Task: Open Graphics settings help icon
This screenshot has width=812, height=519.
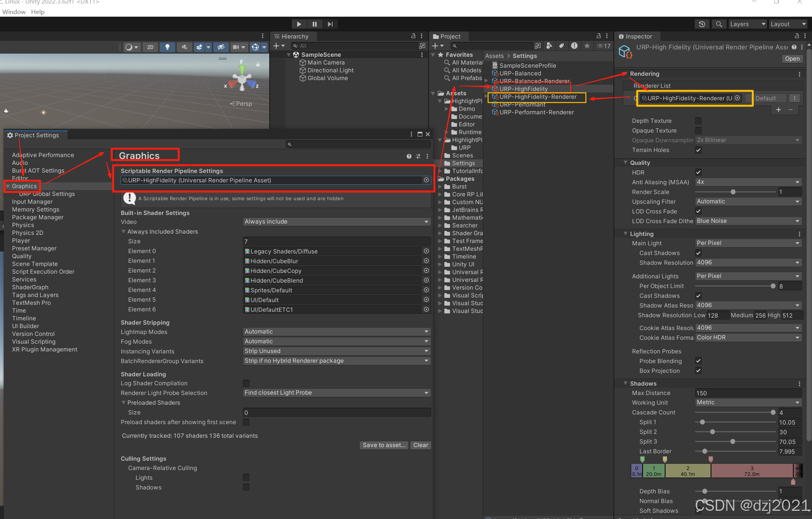Action: point(409,156)
